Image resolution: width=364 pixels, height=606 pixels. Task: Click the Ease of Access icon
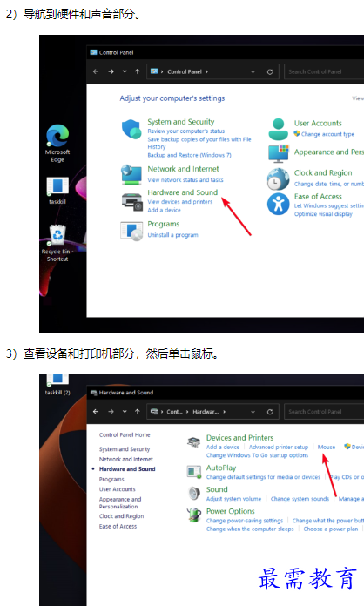(278, 204)
